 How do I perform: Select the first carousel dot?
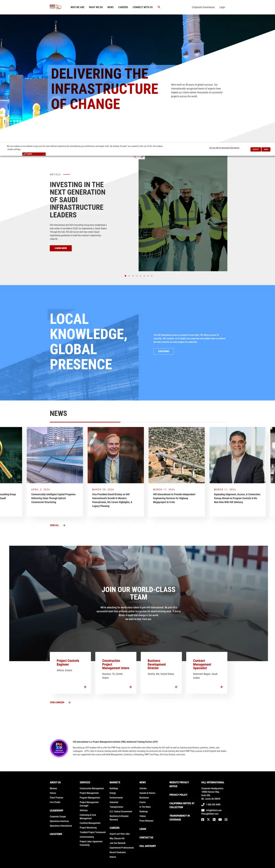(125, 276)
